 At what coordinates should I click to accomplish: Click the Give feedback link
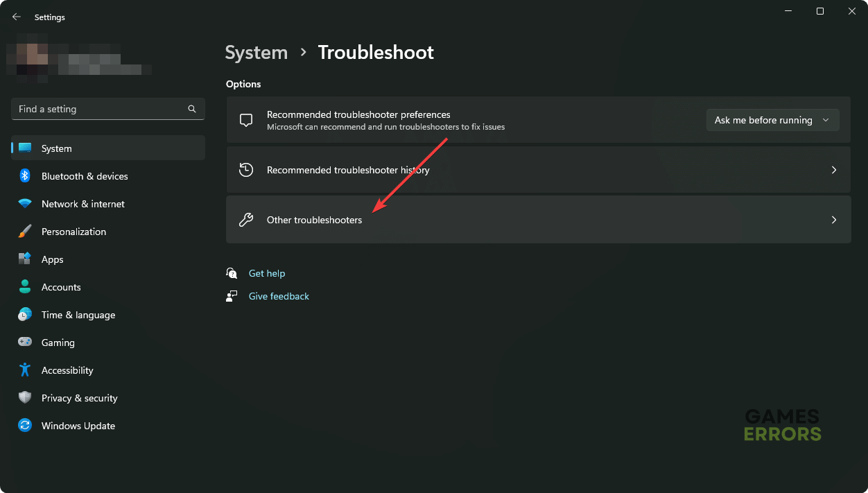(279, 296)
